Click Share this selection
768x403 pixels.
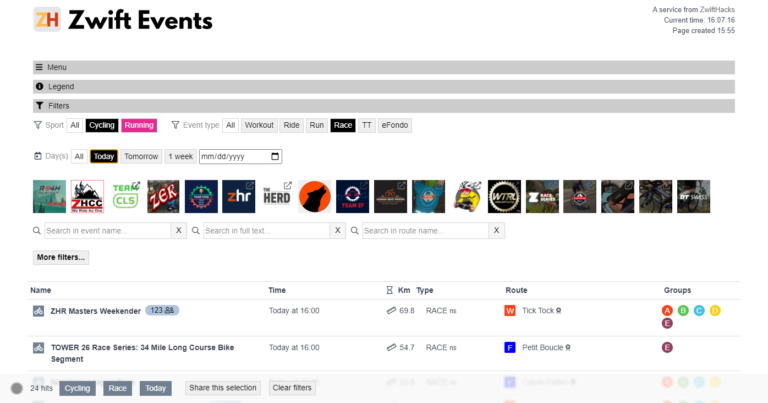point(223,388)
